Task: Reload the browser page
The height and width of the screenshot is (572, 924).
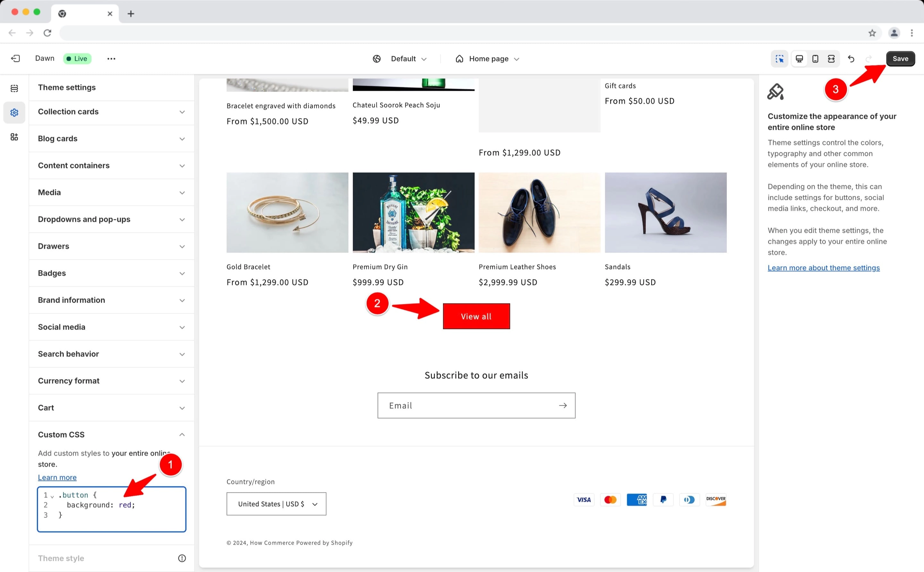Action: (x=47, y=33)
